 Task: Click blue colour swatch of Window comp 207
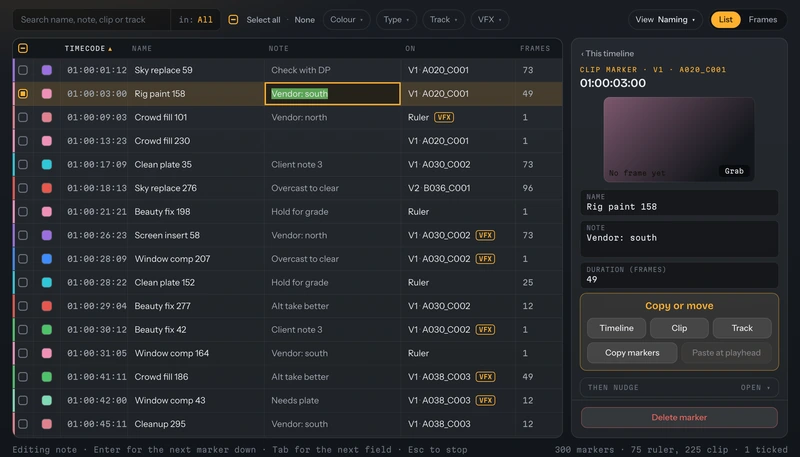(x=46, y=259)
